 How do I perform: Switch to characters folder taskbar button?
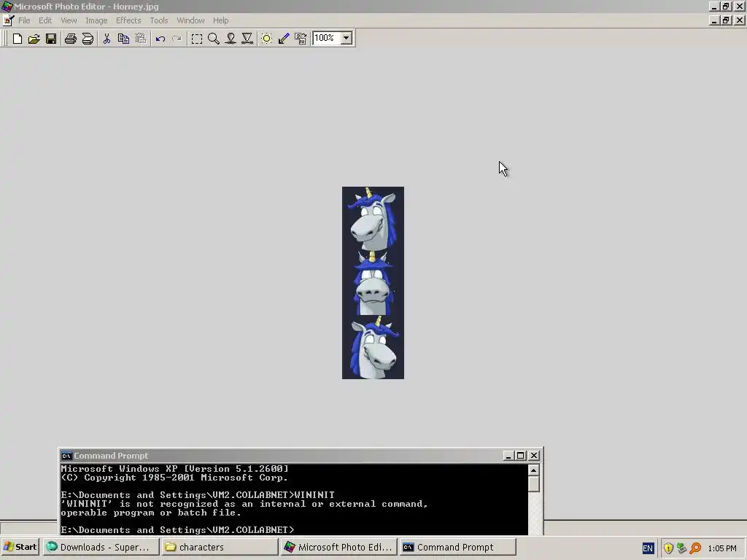pyautogui.click(x=219, y=547)
